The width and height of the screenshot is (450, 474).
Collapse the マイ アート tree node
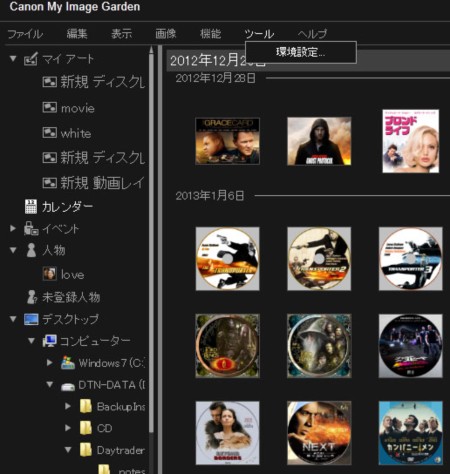[x=13, y=59]
